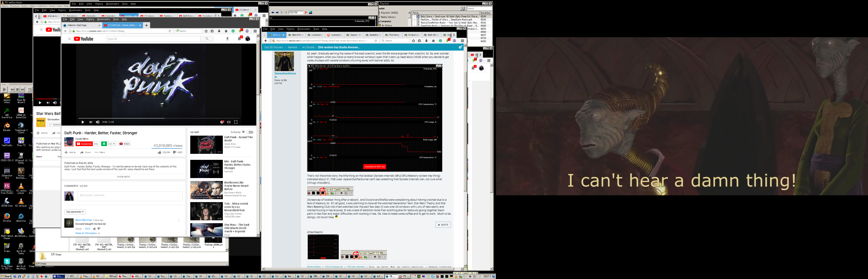
Task: Toggle VLC playlist view mode icon
Action: pos(462,8)
